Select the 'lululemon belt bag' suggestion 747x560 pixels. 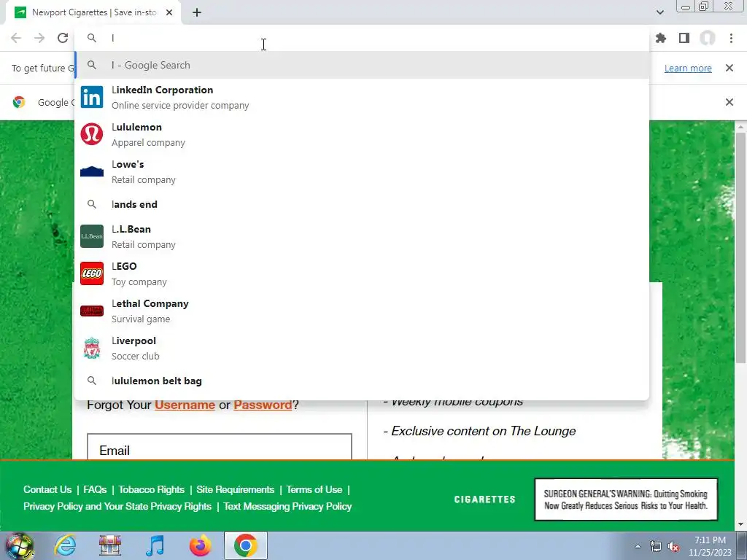pyautogui.click(x=362, y=381)
